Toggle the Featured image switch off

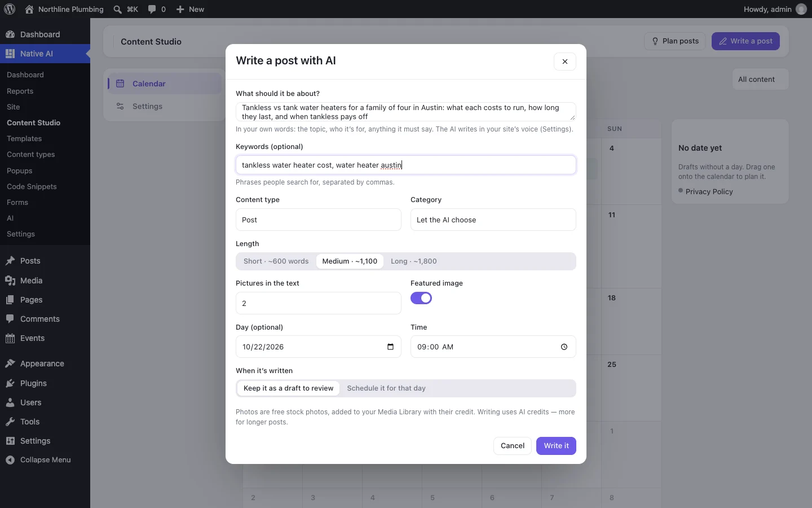421,298
